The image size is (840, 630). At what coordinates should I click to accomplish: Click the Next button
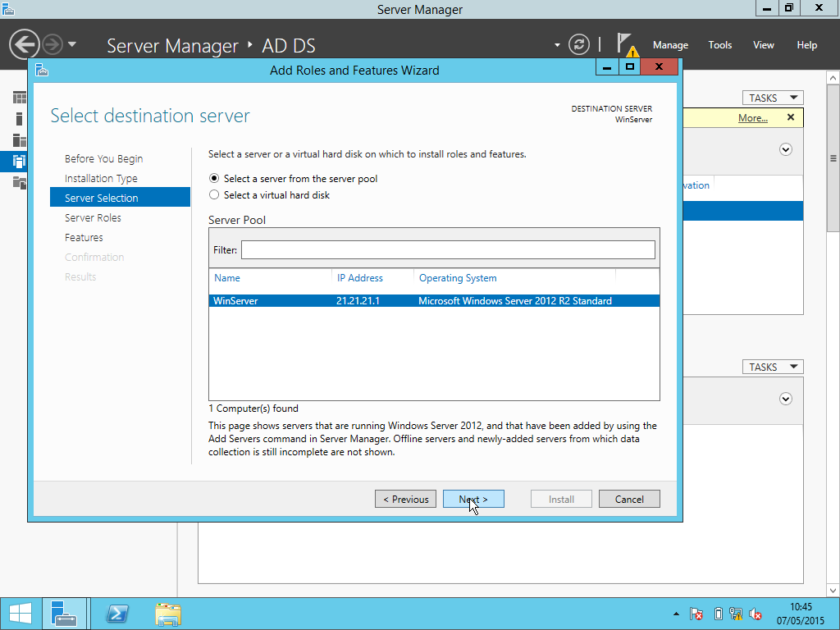click(473, 500)
